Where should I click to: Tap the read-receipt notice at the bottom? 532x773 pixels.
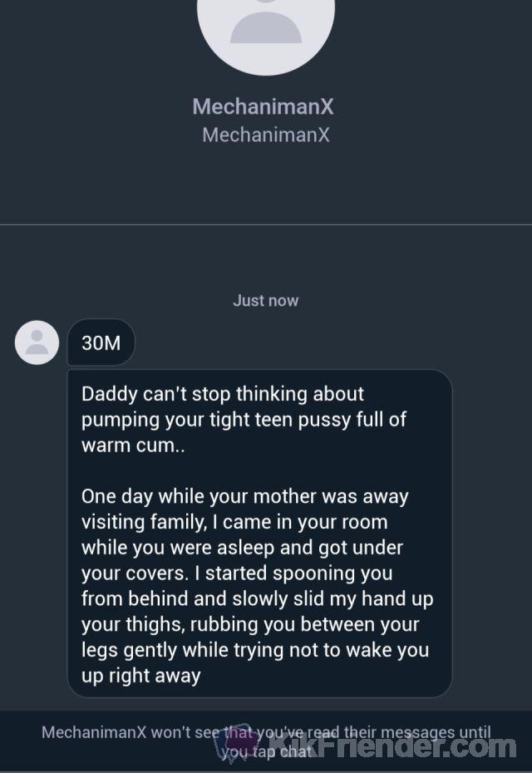[x=266, y=741]
